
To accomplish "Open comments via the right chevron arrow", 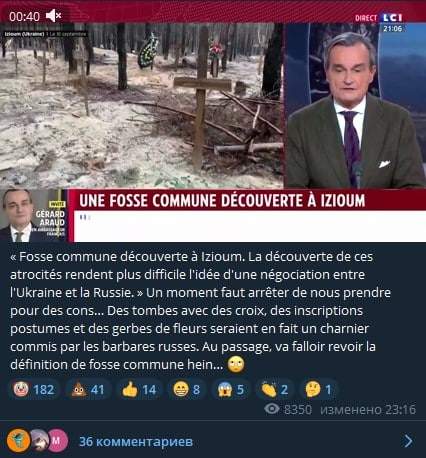I will pos(408,441).
